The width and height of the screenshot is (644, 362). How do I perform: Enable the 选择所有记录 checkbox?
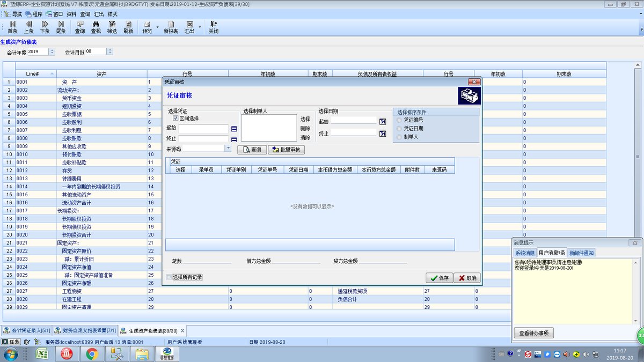169,277
